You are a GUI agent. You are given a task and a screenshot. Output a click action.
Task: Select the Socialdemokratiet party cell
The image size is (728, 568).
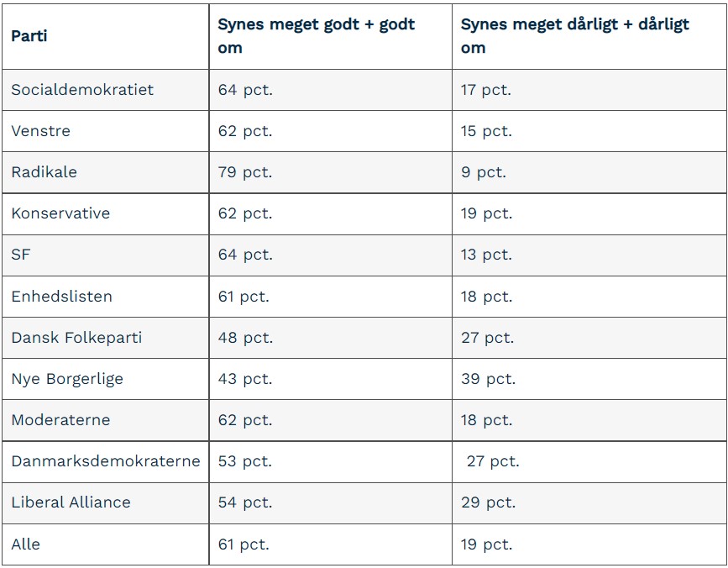tap(82, 90)
